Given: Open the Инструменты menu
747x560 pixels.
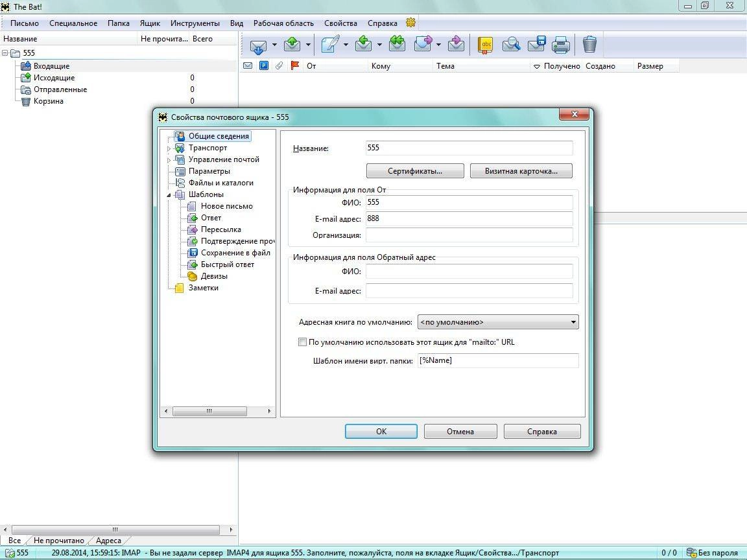Looking at the screenshot, I should point(195,23).
